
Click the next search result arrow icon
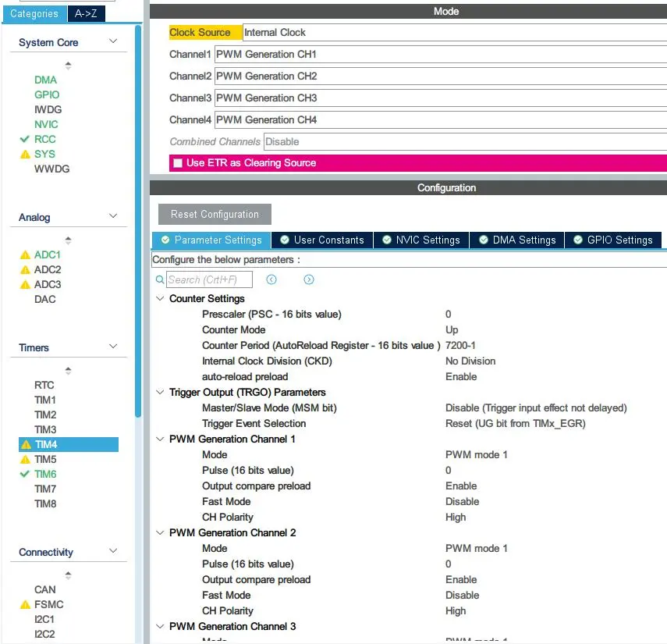click(309, 279)
